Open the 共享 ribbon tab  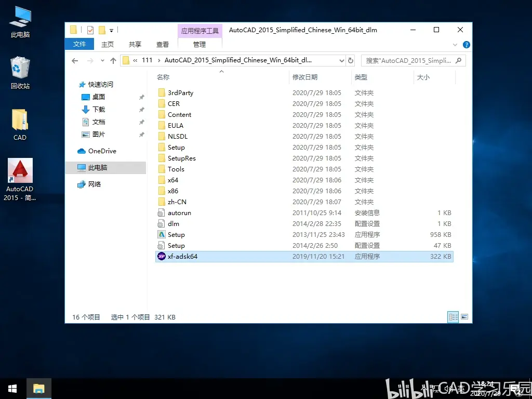click(135, 45)
